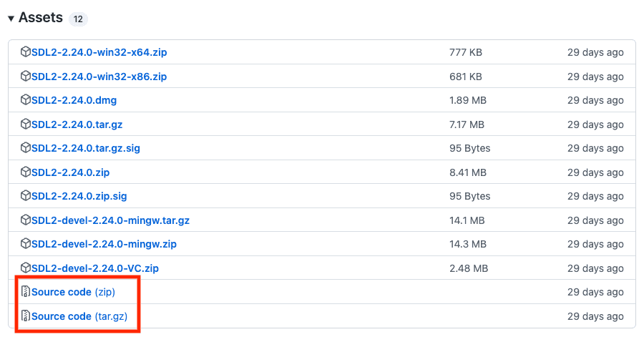
Task: Download SDL2-2.24.0-win32-x64.zip
Action: point(99,52)
